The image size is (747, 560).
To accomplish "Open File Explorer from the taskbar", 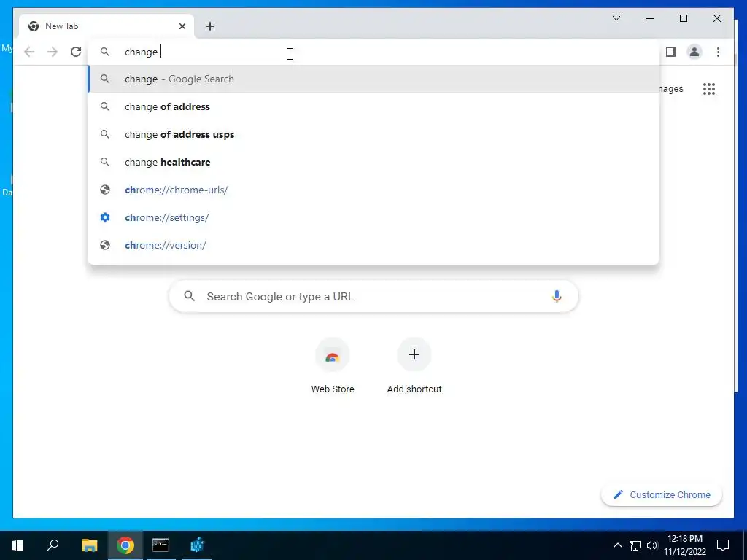I will 89,545.
